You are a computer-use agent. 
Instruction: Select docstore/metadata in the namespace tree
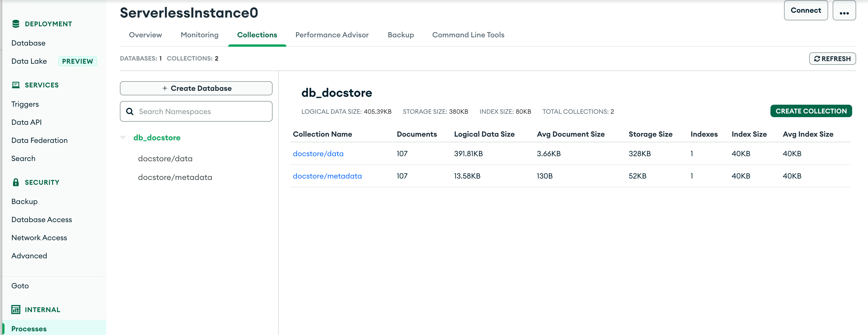(x=175, y=177)
